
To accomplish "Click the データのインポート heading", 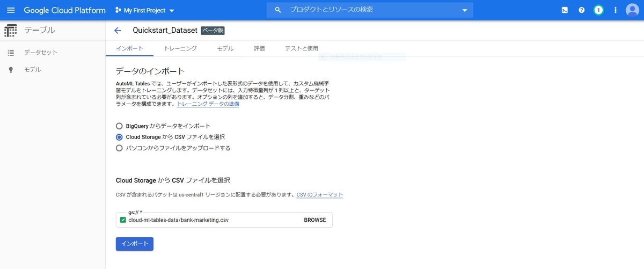I will (x=150, y=71).
